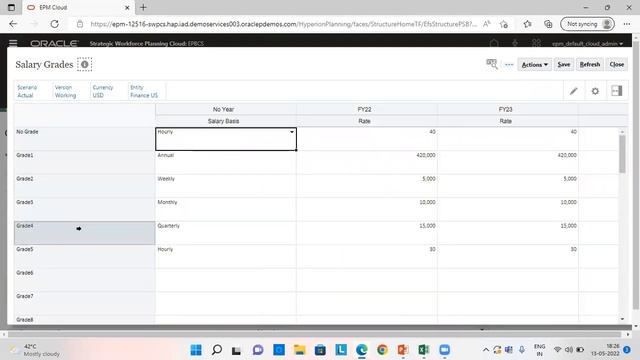Switch to the EPM Cloud browser tab
The width and height of the screenshot is (640, 360).
point(78,7)
